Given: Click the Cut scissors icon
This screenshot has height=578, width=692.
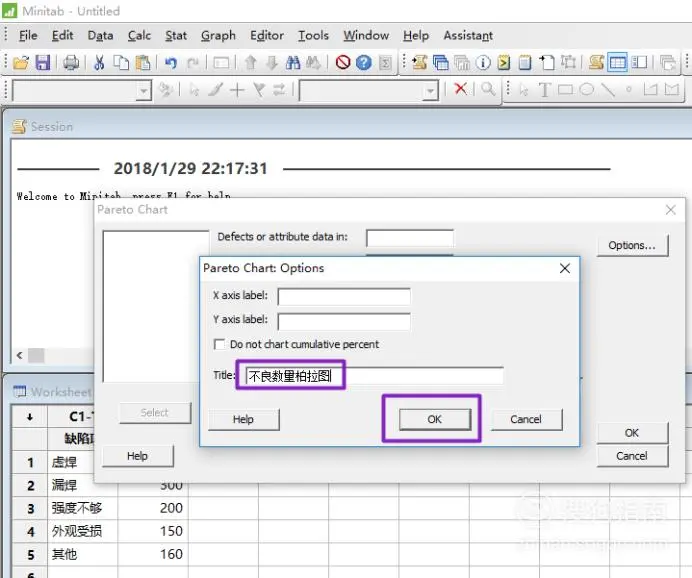Looking at the screenshot, I should click(99, 62).
